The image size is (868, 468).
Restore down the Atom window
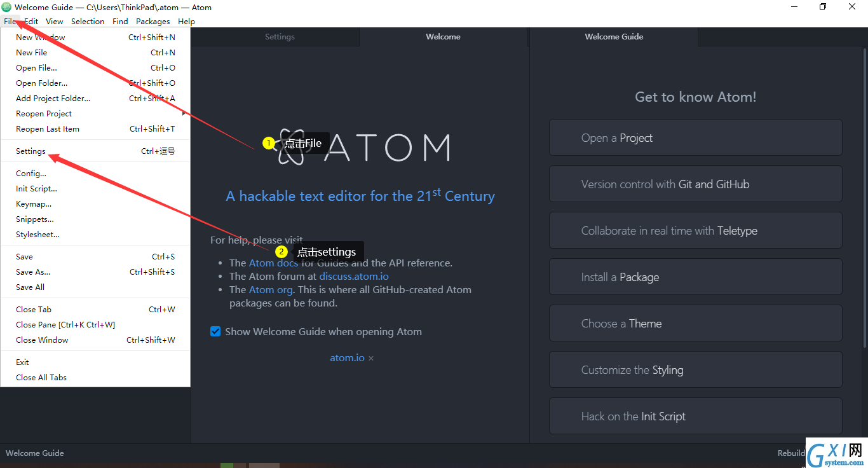pos(824,7)
